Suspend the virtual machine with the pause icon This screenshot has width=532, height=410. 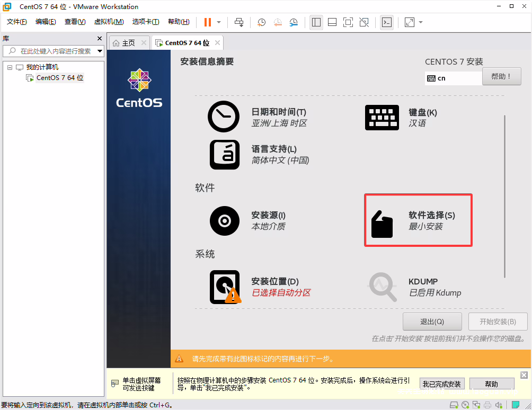tap(208, 22)
